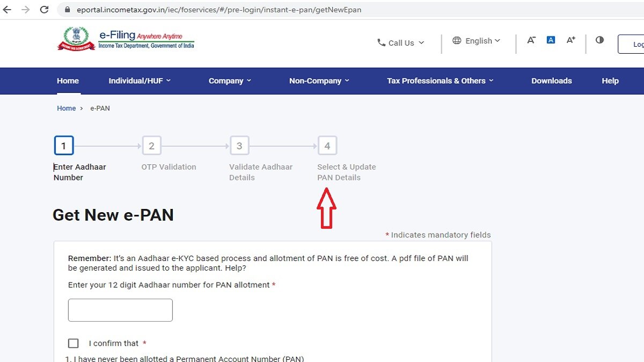Go to the Downloads menu item

(551, 81)
